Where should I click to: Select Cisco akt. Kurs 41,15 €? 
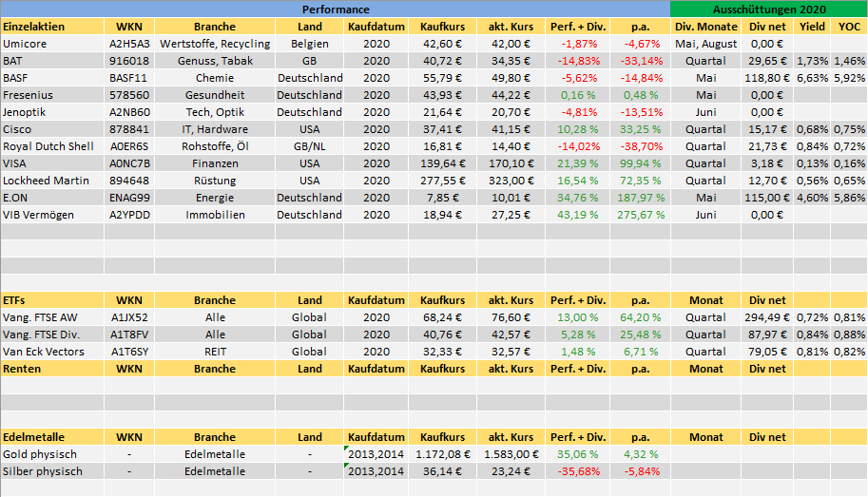tap(511, 129)
